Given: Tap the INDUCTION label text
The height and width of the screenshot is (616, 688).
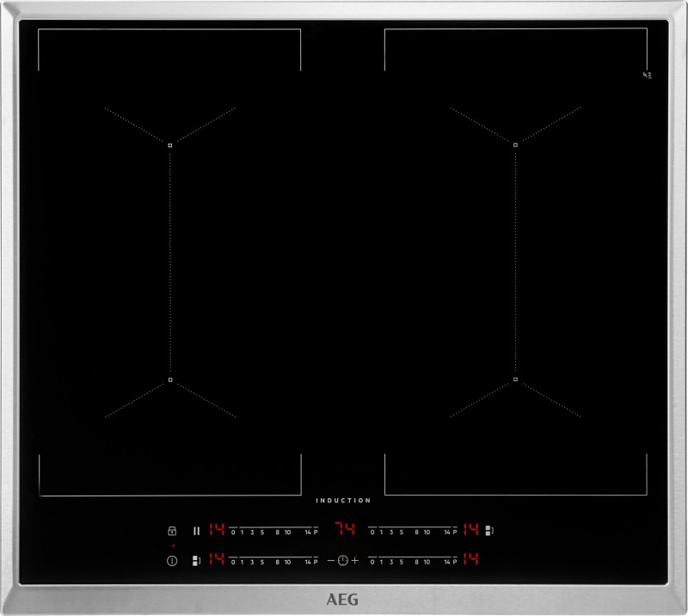Looking at the screenshot, I should pyautogui.click(x=343, y=501).
